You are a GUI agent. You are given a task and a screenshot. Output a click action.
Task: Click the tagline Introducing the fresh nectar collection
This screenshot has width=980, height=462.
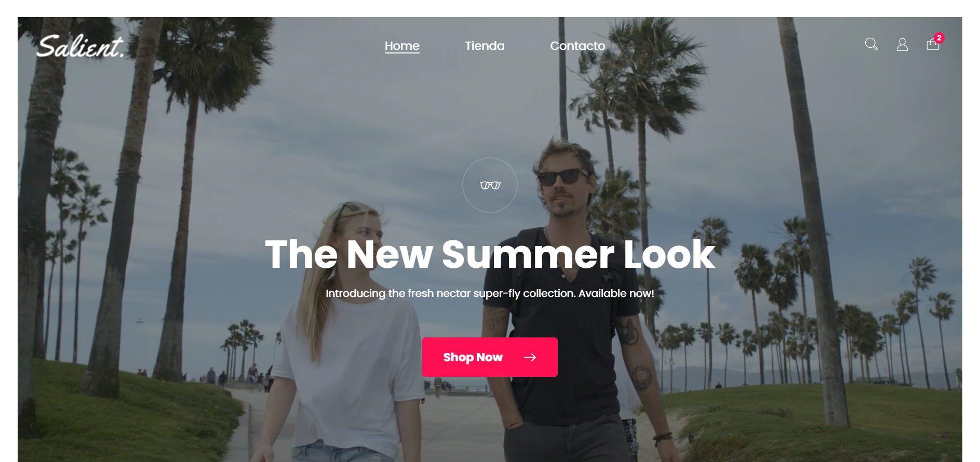(490, 293)
